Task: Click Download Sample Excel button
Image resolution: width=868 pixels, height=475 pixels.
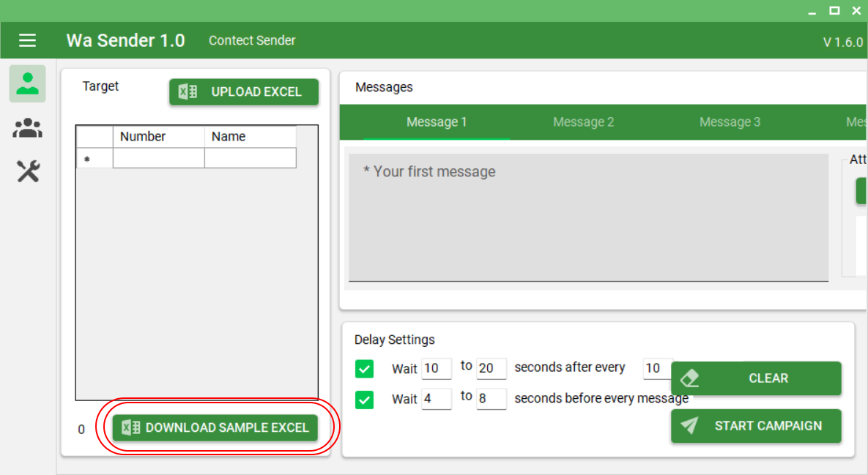Action: (x=215, y=428)
